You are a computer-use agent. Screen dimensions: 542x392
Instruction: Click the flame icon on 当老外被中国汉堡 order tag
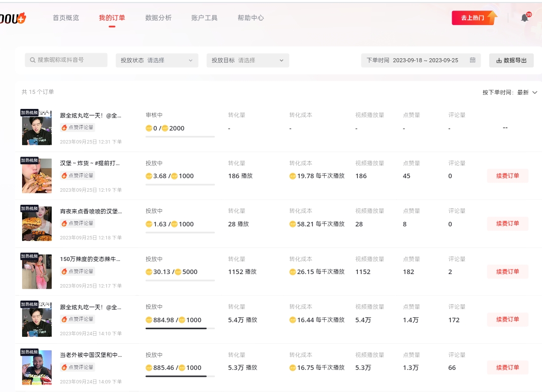(x=64, y=367)
